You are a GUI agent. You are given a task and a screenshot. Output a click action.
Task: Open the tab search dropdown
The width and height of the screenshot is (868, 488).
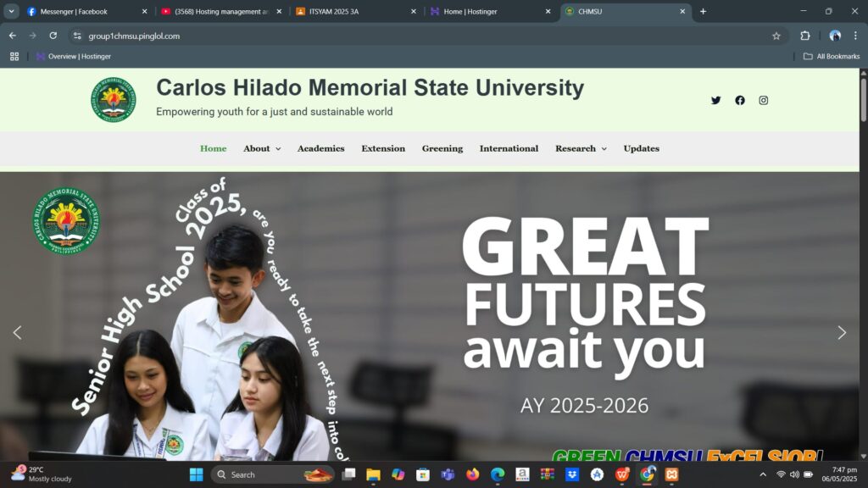(12, 11)
